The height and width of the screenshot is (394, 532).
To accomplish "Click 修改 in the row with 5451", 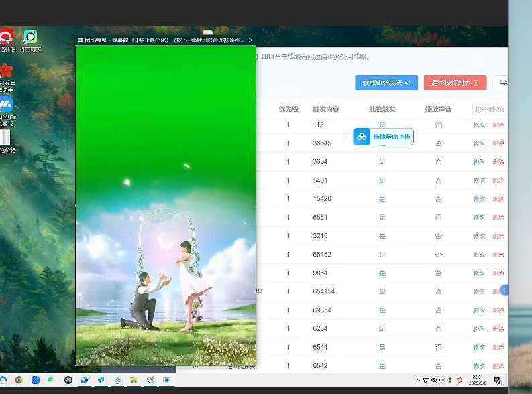I will click(x=479, y=180).
